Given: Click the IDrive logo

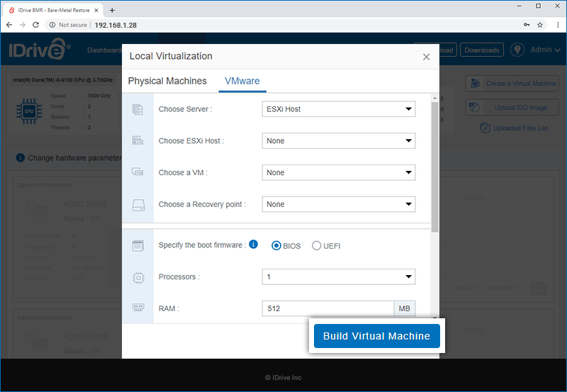Looking at the screenshot, I should pyautogui.click(x=40, y=49).
